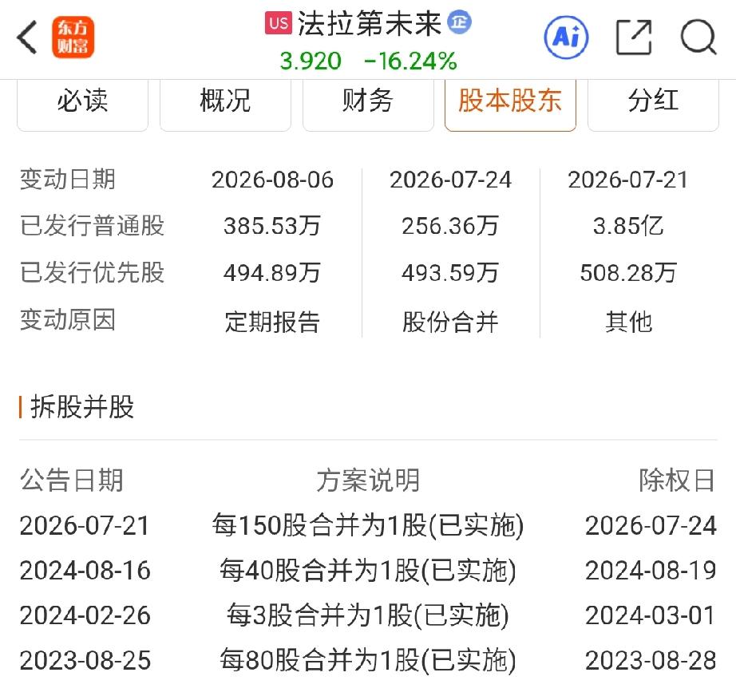Open the 分红 tab
The height and width of the screenshot is (700, 736).
click(x=653, y=101)
